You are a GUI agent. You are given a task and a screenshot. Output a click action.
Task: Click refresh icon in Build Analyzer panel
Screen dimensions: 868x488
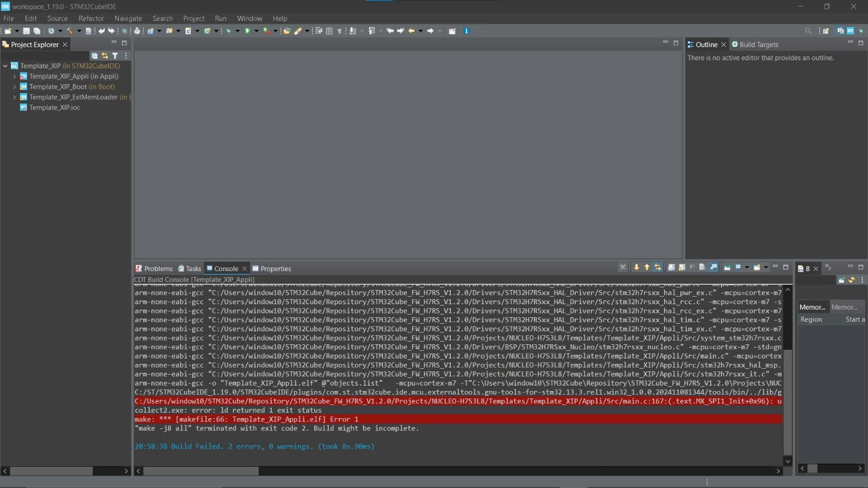click(x=852, y=280)
